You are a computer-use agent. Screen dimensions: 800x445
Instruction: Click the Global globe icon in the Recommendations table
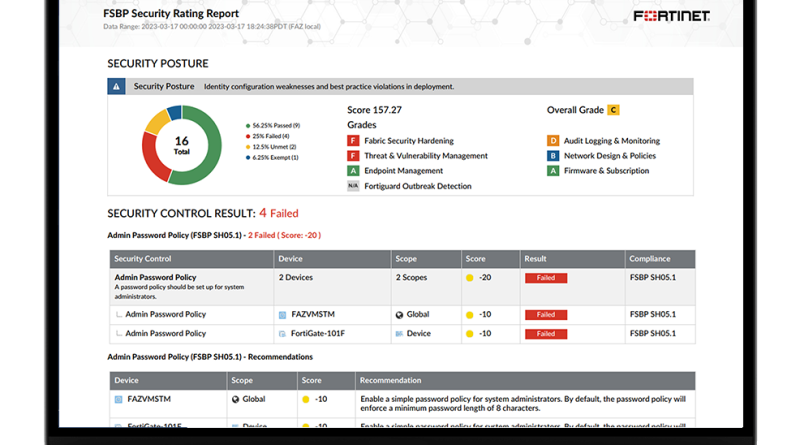pyautogui.click(x=235, y=400)
